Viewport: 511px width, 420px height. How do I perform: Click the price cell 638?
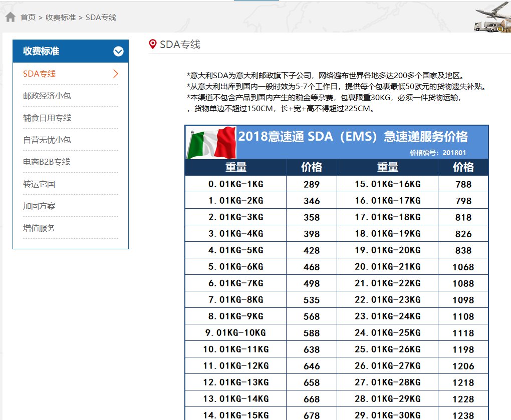312,349
